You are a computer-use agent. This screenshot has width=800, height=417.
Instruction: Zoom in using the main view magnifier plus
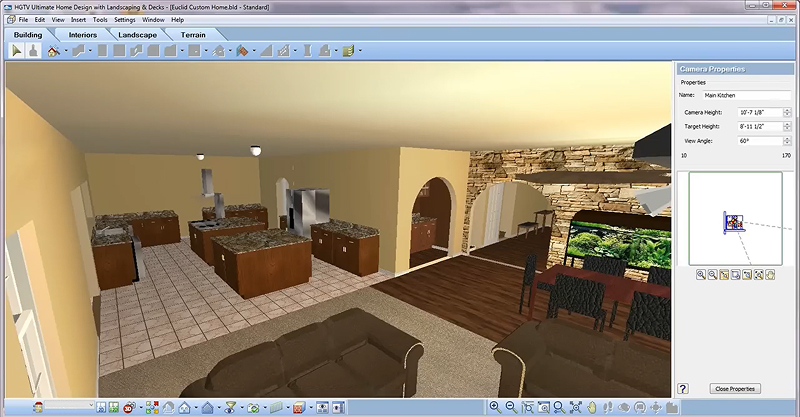[x=495, y=407]
